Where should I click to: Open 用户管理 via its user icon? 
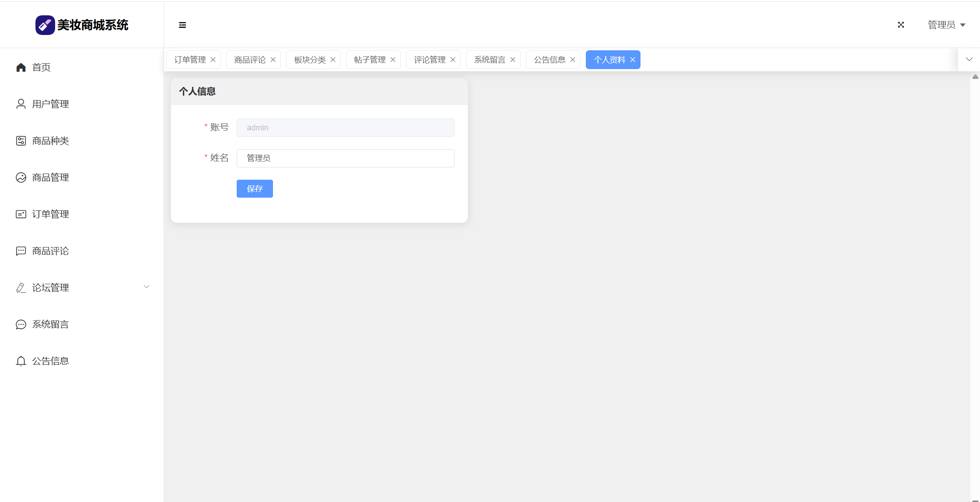point(21,104)
